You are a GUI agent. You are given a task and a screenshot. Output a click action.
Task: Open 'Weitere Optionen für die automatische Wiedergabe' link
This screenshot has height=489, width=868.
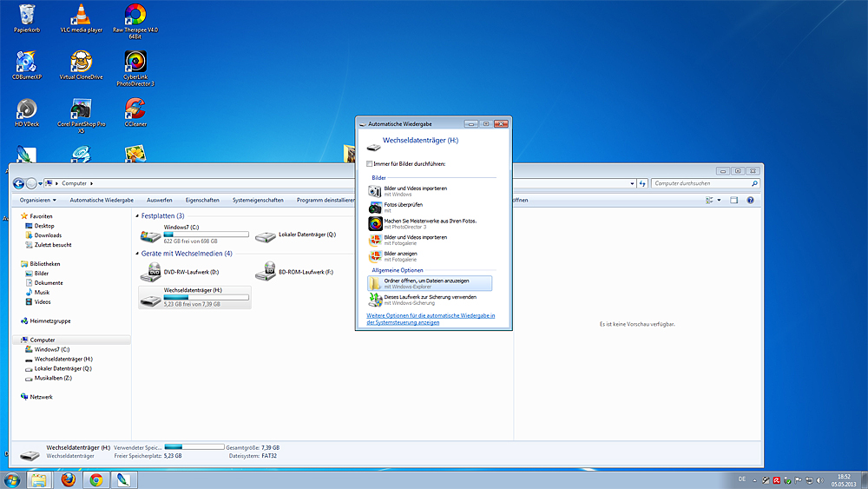tap(431, 319)
